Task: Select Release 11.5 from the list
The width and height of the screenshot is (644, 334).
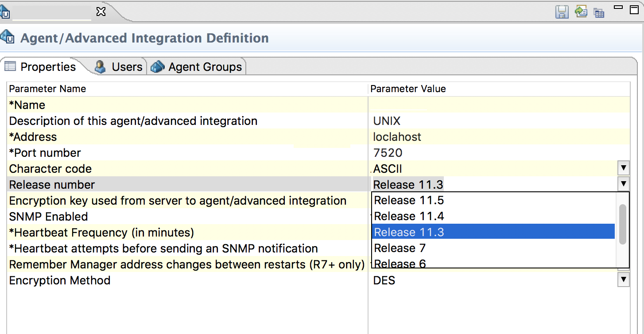Action: pos(409,200)
